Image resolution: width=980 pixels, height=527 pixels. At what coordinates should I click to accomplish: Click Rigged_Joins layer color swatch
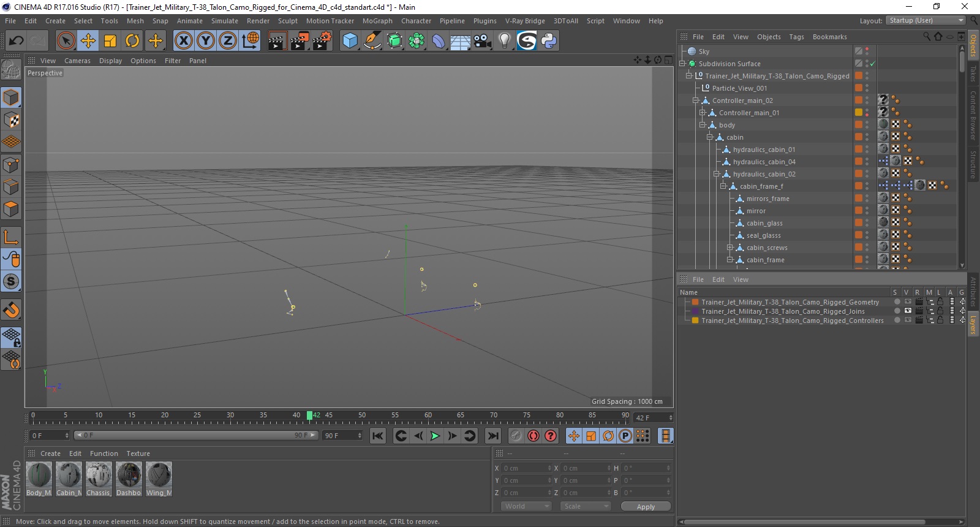coord(695,311)
